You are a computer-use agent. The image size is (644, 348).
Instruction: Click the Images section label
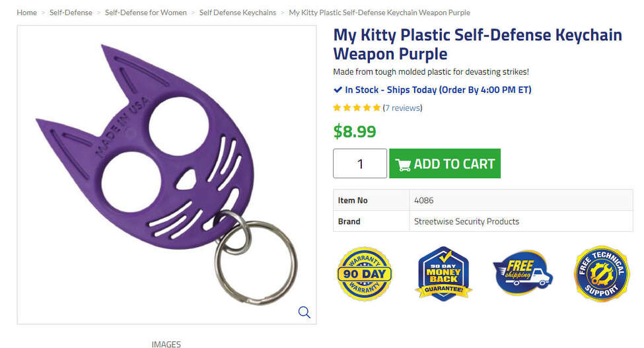pyautogui.click(x=166, y=343)
